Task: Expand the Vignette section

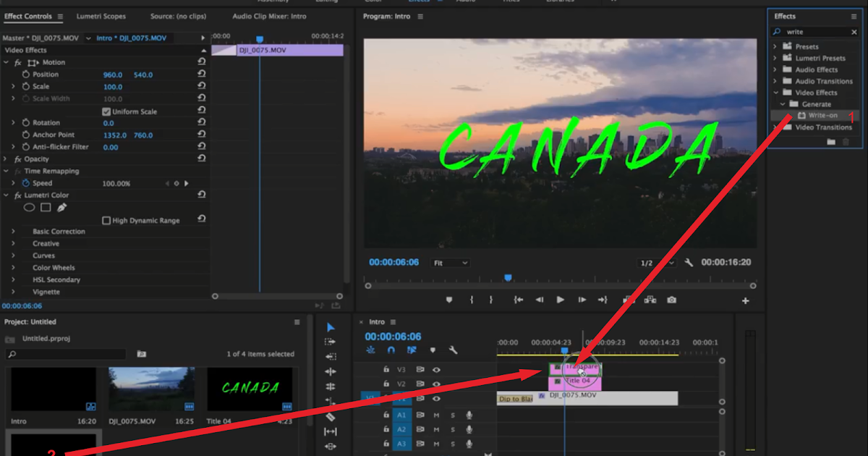Action: (x=13, y=292)
